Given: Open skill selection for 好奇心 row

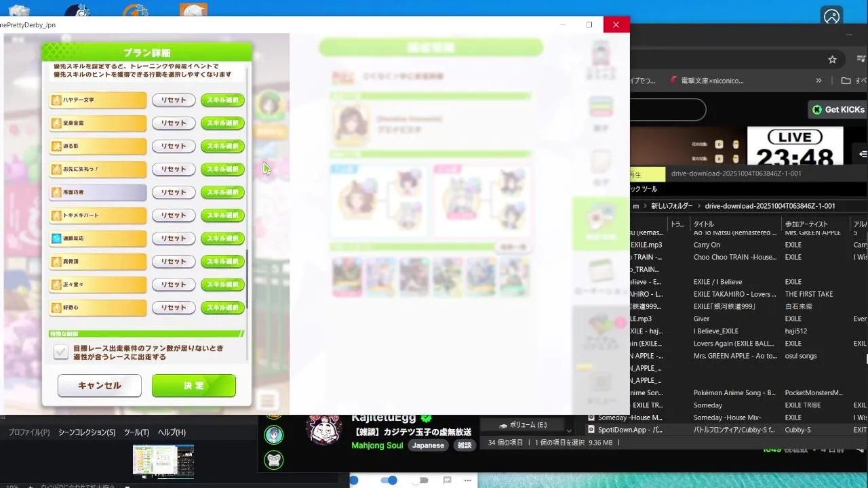Looking at the screenshot, I should [x=222, y=308].
